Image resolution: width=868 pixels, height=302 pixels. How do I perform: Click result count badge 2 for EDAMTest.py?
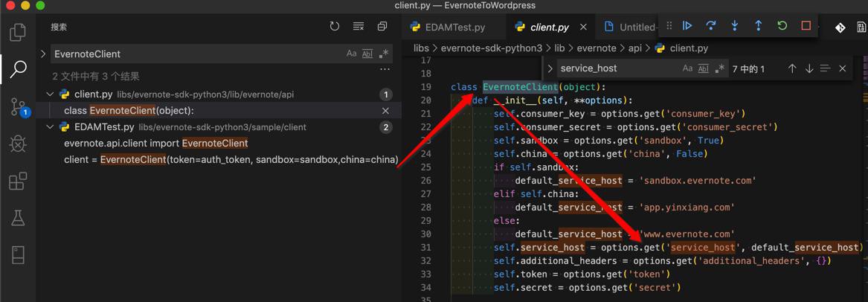pos(386,127)
